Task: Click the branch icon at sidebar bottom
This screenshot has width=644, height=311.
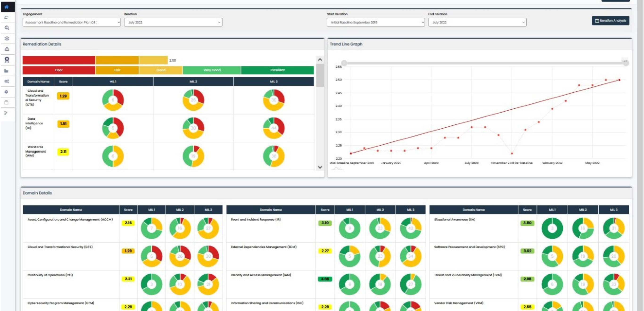Action: pos(6,113)
